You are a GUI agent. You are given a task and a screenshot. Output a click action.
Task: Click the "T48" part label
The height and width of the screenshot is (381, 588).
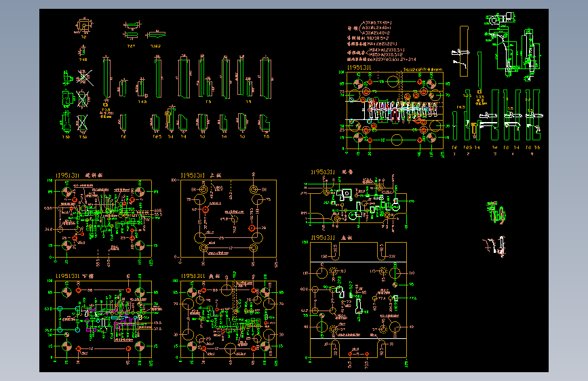click(x=83, y=60)
